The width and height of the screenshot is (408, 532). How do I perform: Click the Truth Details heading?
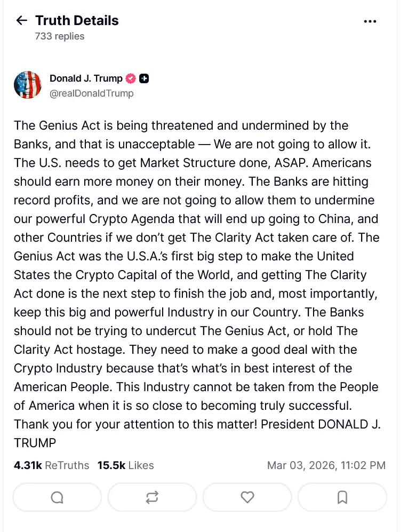tap(77, 21)
